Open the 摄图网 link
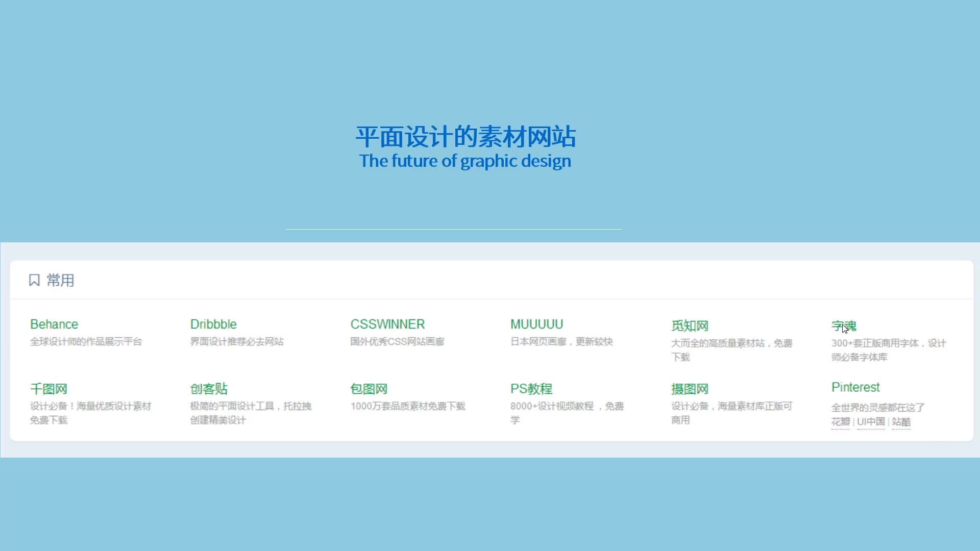The width and height of the screenshot is (980, 551). [x=690, y=389]
